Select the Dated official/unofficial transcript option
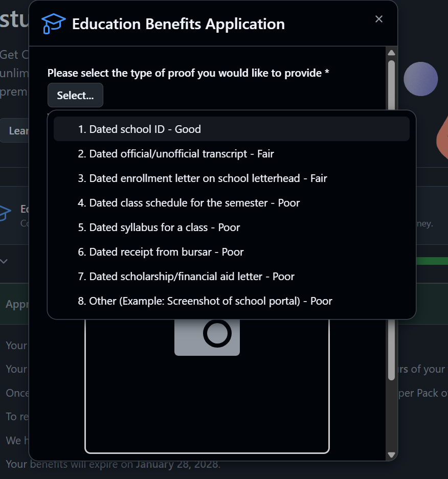 pyautogui.click(x=231, y=153)
